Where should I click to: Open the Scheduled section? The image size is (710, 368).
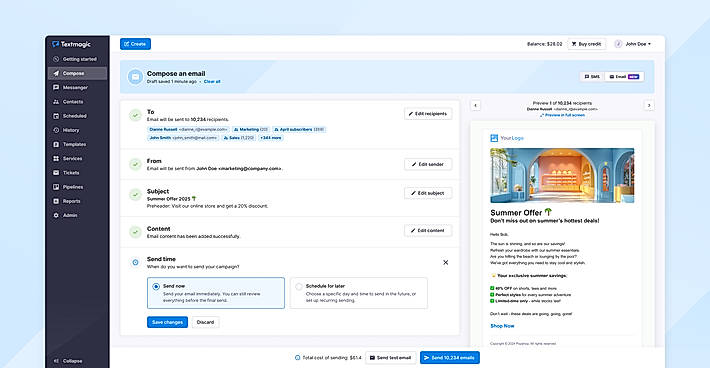(77, 116)
